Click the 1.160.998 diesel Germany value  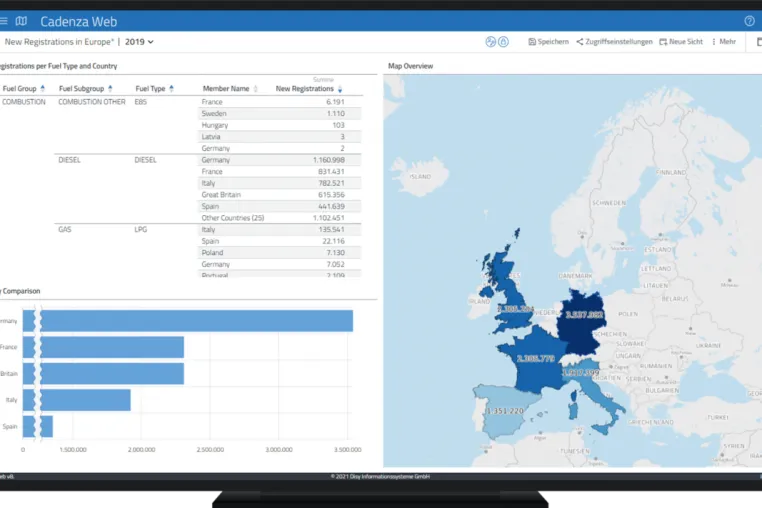pos(329,160)
